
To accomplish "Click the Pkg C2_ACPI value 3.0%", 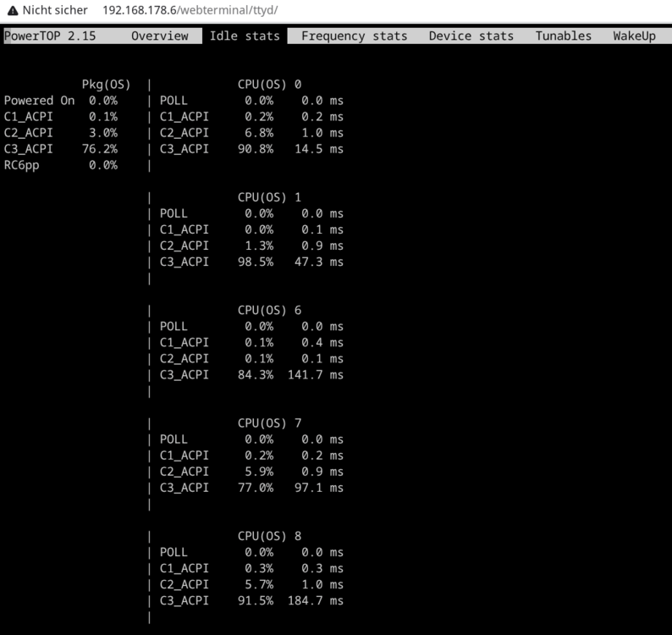I will coord(103,133).
